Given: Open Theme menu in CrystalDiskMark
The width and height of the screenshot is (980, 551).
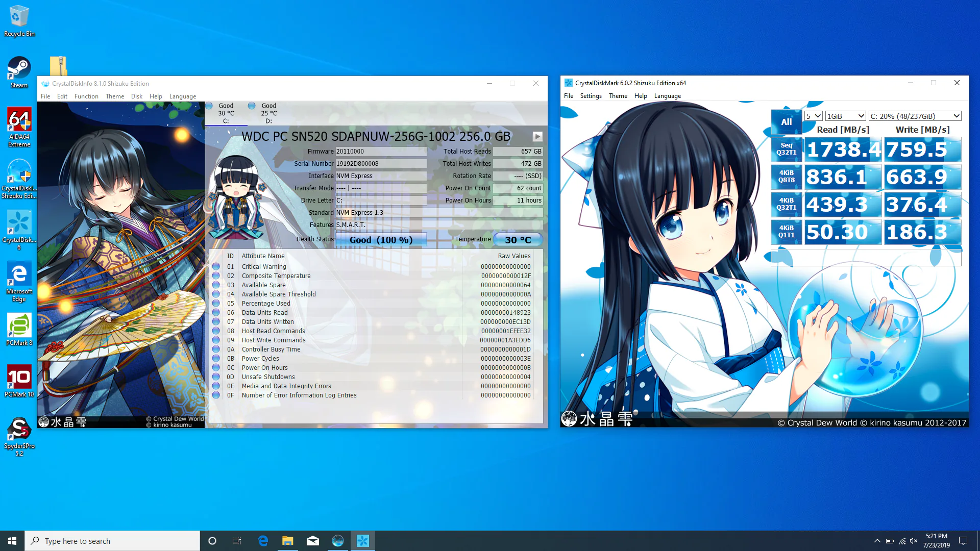Looking at the screenshot, I should [618, 96].
